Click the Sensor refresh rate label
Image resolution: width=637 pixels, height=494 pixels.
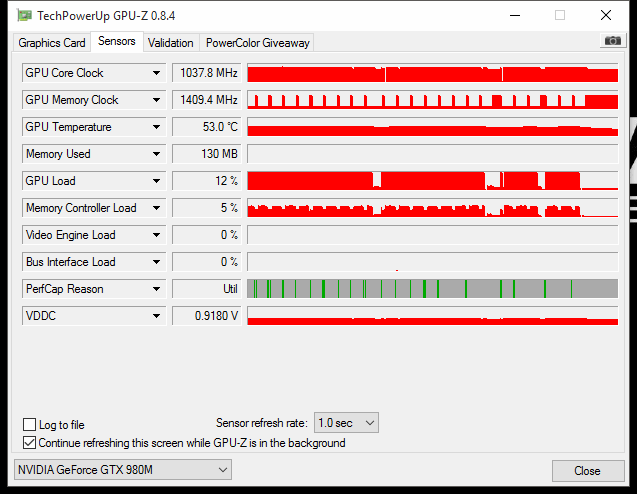[x=262, y=423]
